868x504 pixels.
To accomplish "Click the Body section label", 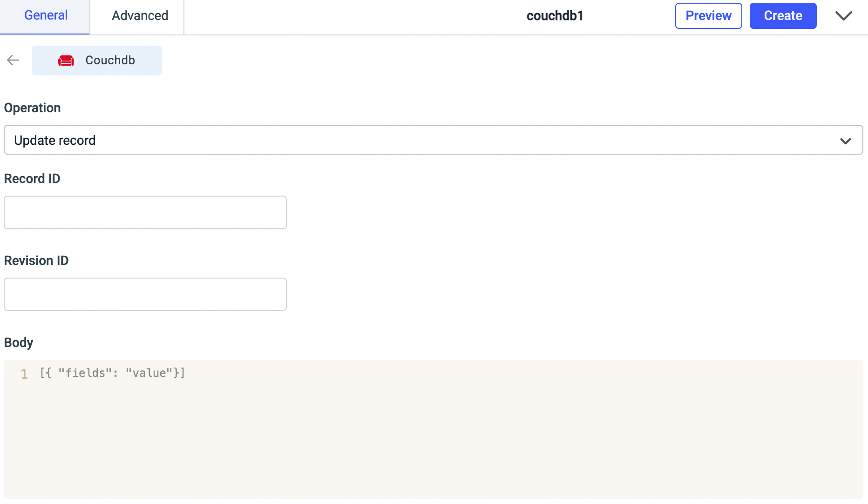I will (19, 343).
